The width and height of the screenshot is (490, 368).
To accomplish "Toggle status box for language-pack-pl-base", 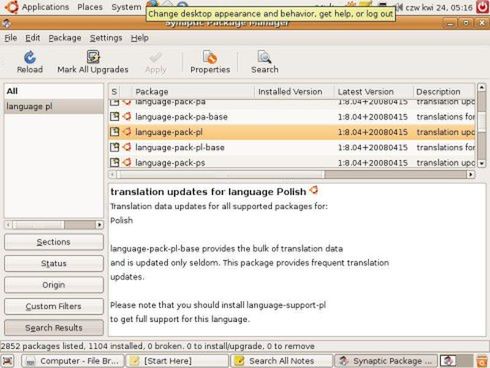I will 115,147.
